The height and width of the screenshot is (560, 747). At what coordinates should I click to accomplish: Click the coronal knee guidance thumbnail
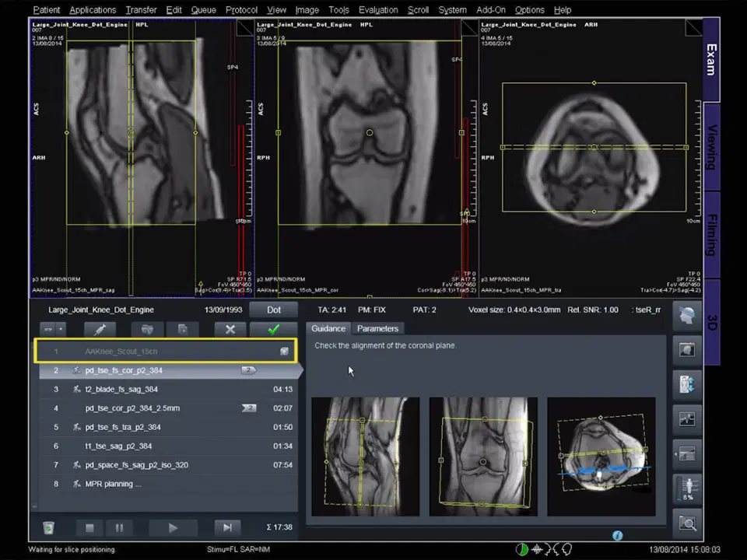[x=482, y=457]
